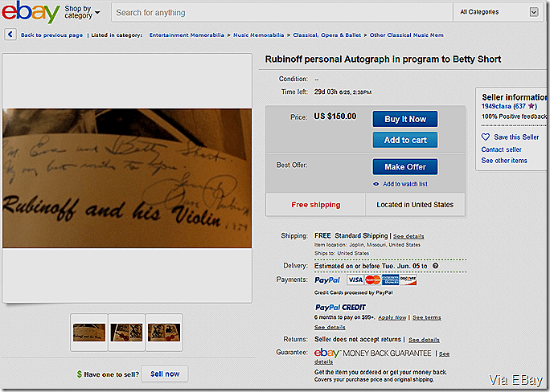The height and width of the screenshot is (392, 550).
Task: Click the Search for anything field
Action: pos(282,12)
